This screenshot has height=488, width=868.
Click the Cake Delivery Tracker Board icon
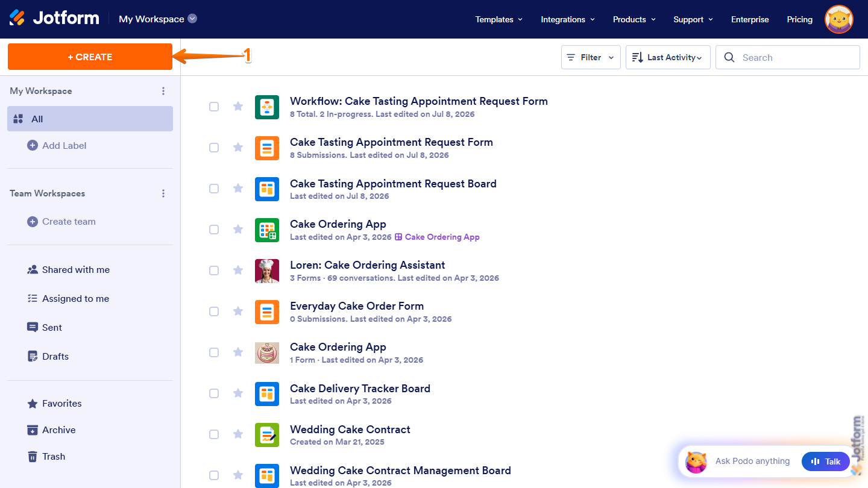[267, 394]
